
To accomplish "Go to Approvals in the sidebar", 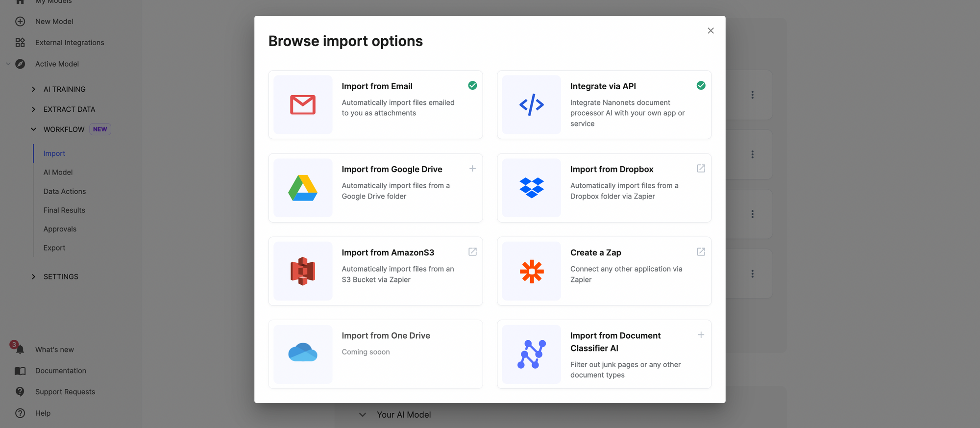I will [x=60, y=229].
